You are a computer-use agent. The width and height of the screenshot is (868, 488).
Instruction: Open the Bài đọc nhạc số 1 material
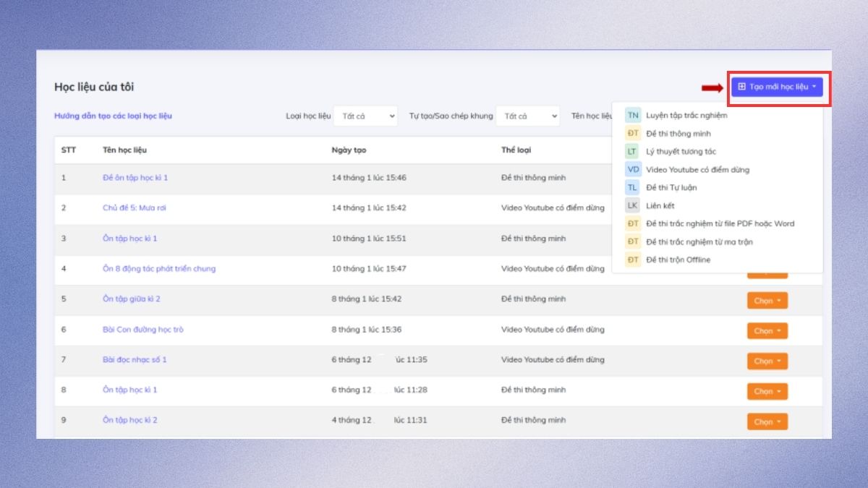coord(135,359)
